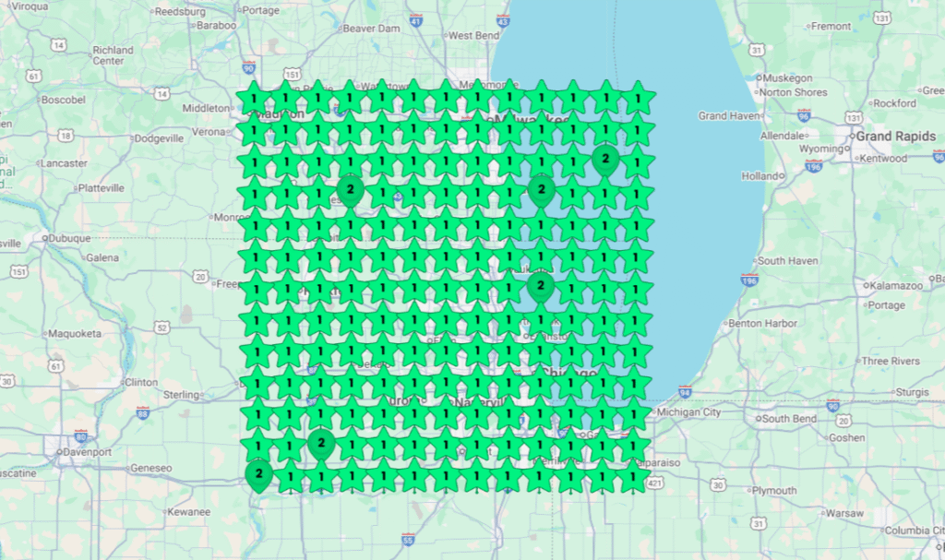The image size is (945, 560).
Task: Click the Route 421 shield near Valparaiso
Action: 655,483
